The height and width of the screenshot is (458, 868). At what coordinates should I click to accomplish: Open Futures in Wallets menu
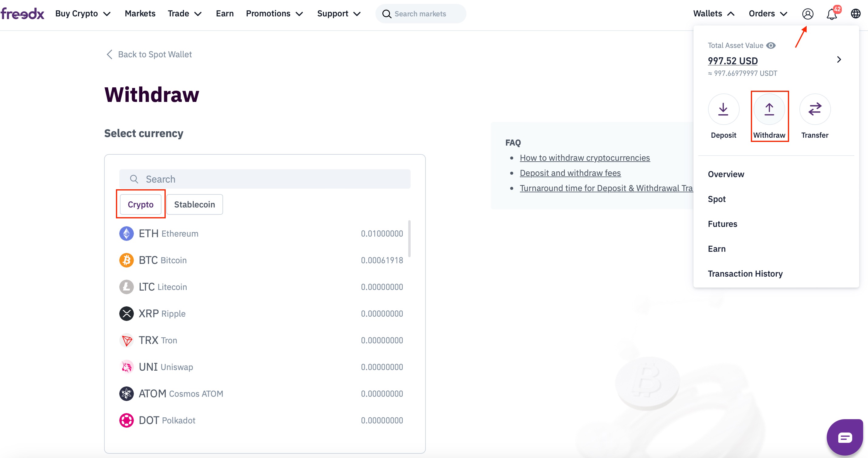(x=722, y=224)
